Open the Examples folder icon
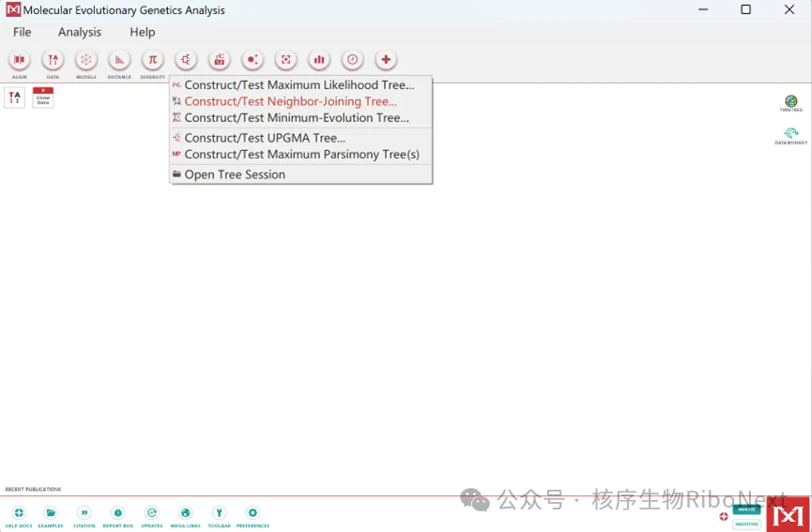 click(x=51, y=516)
